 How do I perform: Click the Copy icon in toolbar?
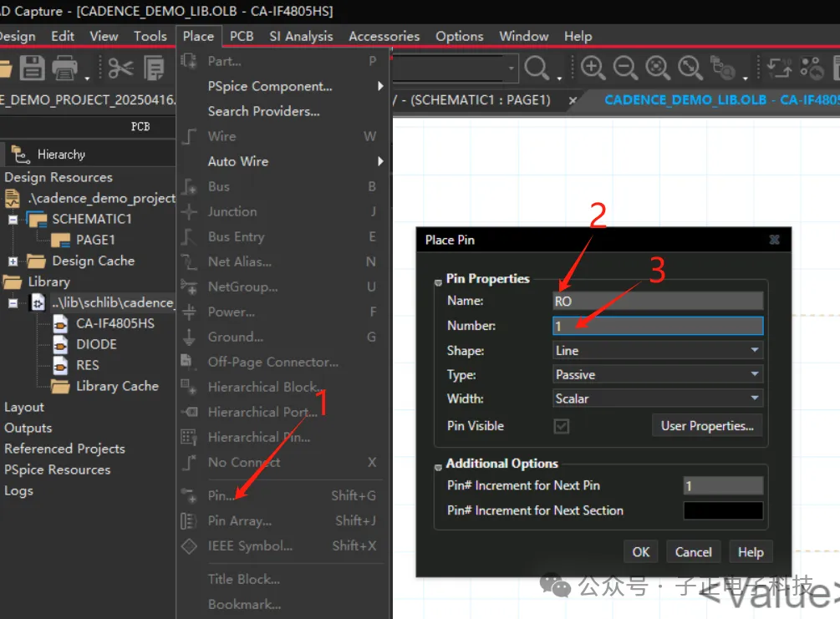tap(155, 68)
